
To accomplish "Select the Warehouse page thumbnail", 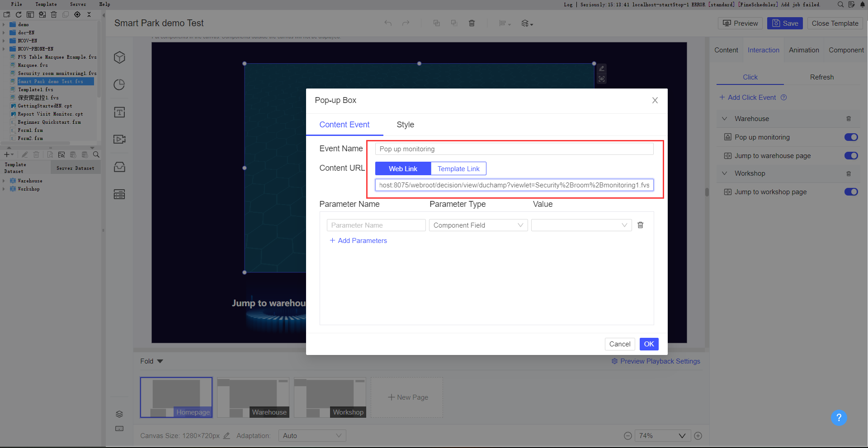I will (x=253, y=397).
